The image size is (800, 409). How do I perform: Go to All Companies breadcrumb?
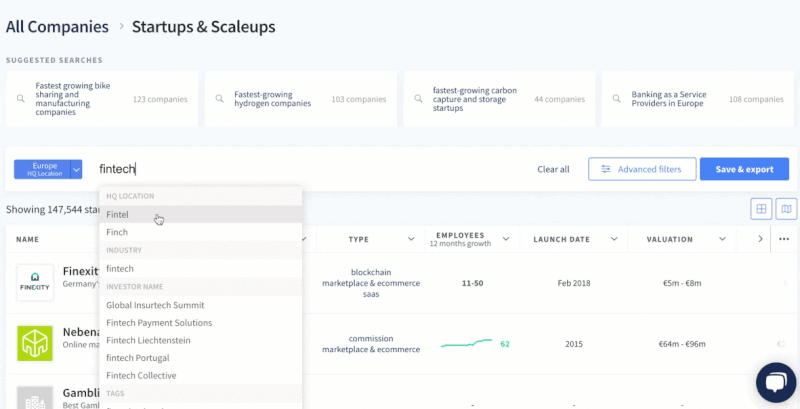pyautogui.click(x=57, y=27)
